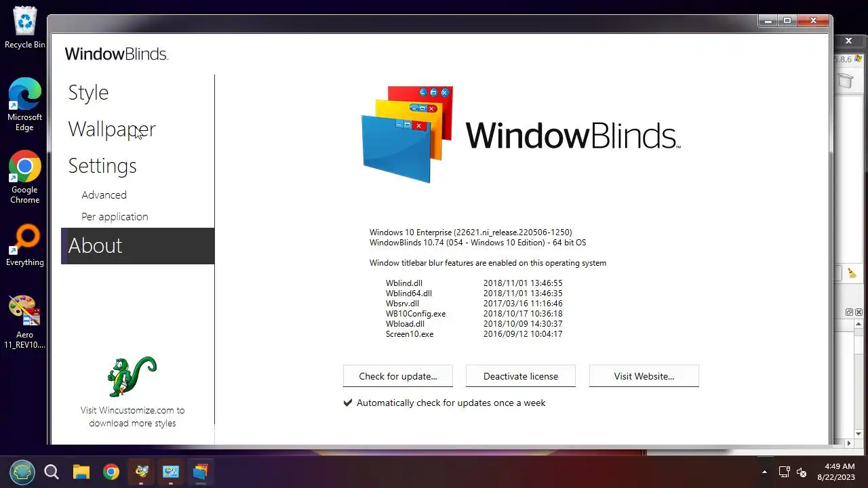Screen dimensions: 868x488
Task: Open Per application settings subsection
Action: pyautogui.click(x=115, y=217)
